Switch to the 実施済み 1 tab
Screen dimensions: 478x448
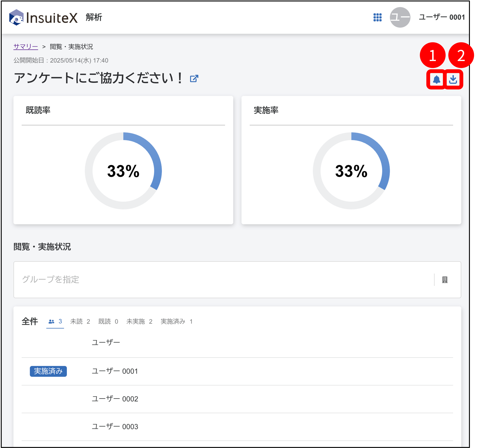[177, 321]
